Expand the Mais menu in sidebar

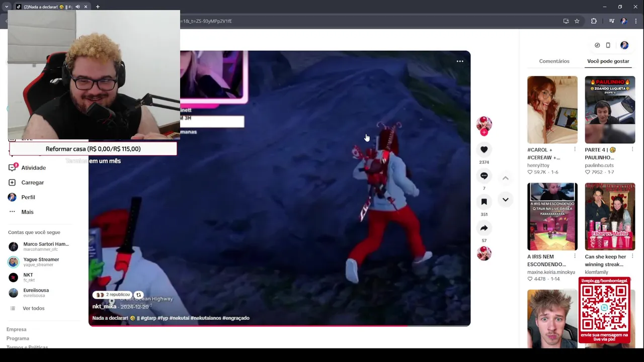coord(27,212)
